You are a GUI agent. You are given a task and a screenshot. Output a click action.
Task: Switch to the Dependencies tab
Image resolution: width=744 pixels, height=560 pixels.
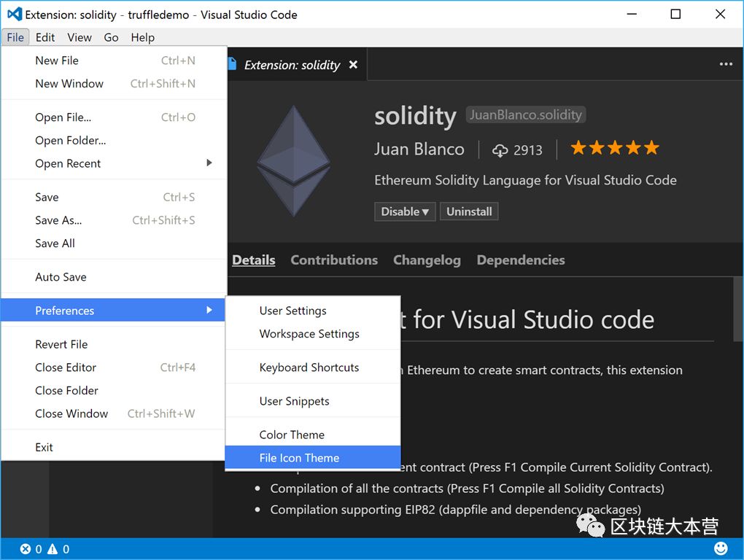coord(521,260)
